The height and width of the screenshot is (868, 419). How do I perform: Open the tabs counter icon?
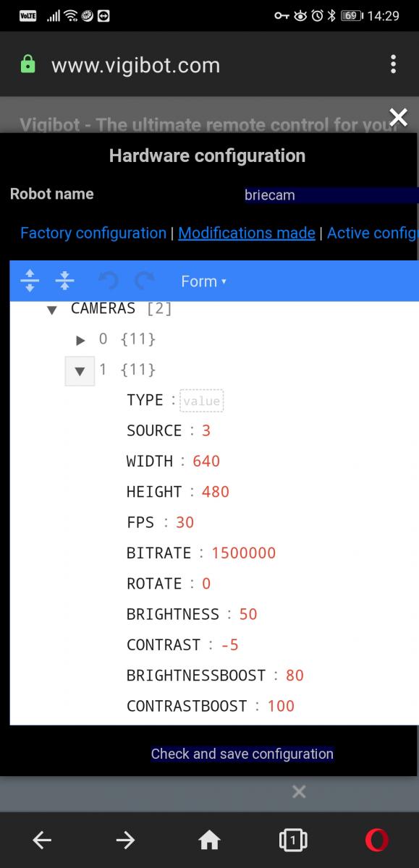point(293,839)
